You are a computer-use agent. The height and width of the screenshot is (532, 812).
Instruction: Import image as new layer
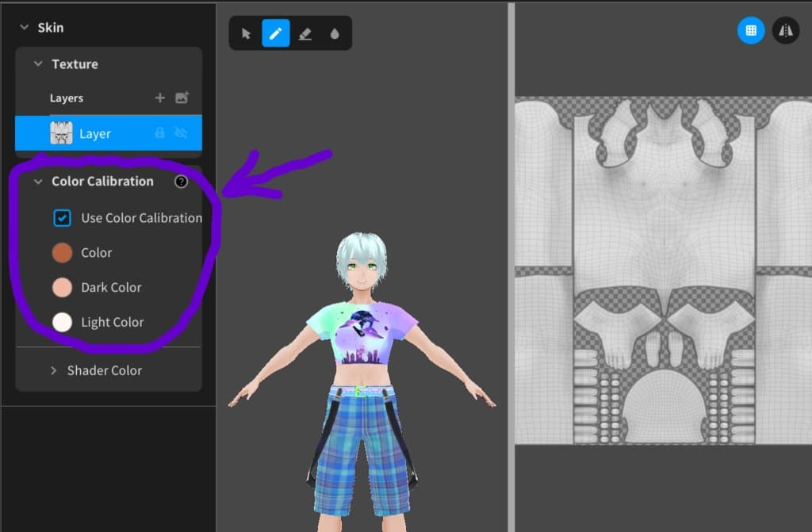[x=182, y=98]
